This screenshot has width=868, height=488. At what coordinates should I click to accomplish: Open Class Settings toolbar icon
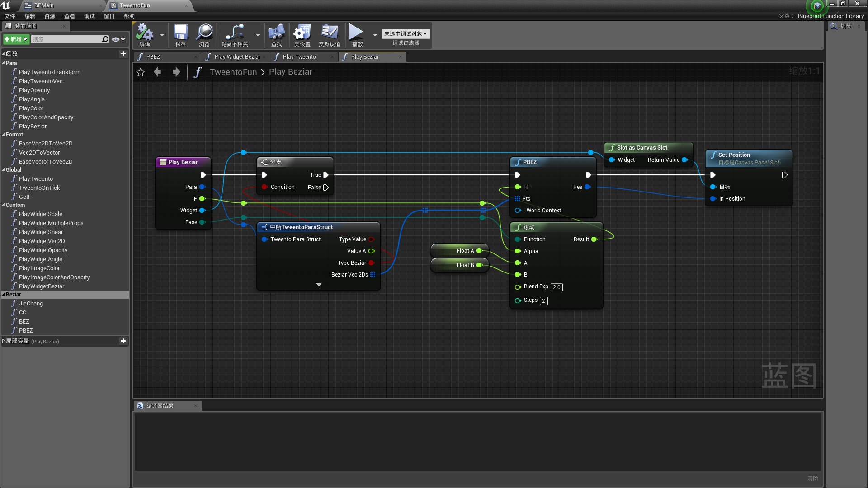click(x=302, y=35)
